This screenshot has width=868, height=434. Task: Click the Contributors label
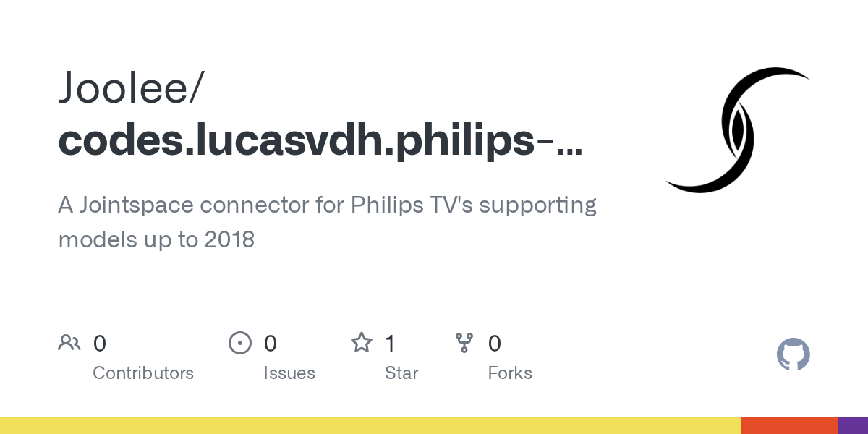143,373
